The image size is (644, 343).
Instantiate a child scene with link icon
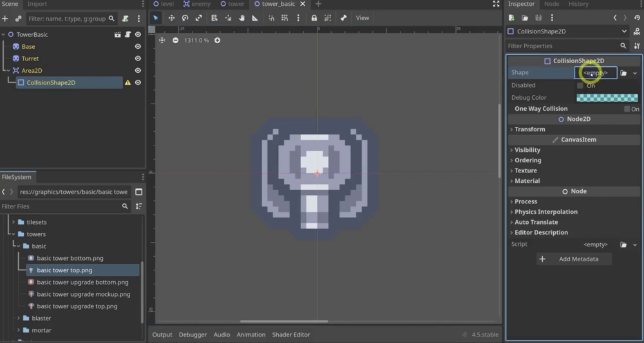[18, 19]
